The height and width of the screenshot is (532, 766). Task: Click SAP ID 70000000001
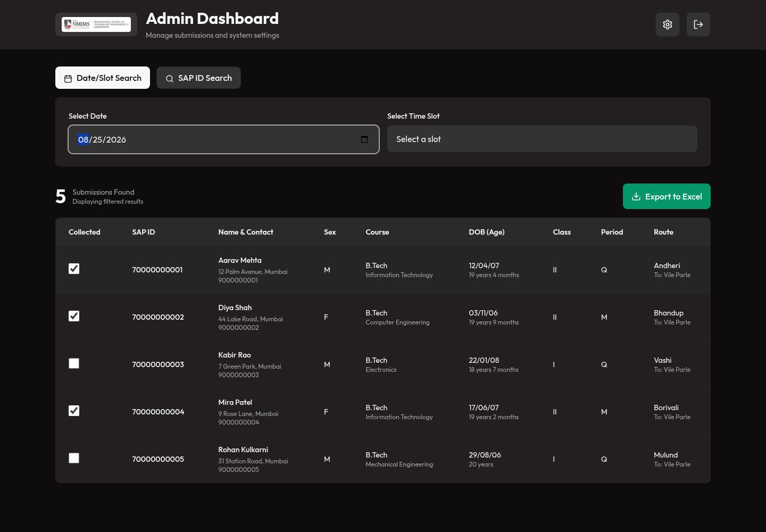(x=157, y=270)
